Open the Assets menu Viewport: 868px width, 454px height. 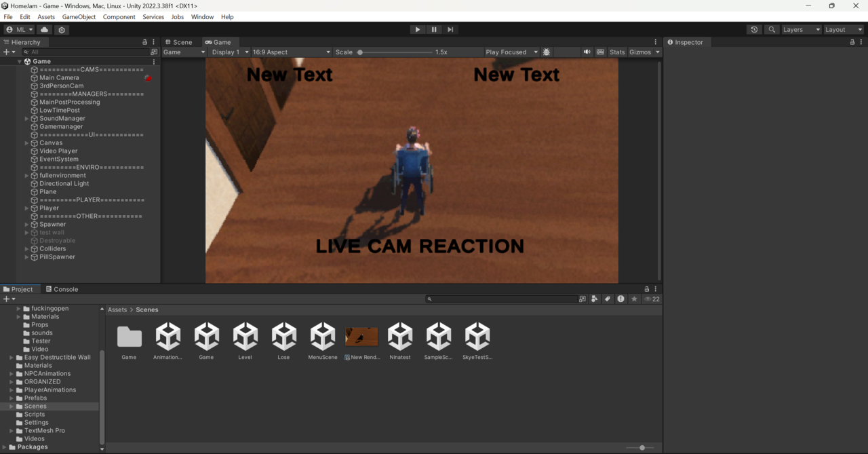coord(46,17)
